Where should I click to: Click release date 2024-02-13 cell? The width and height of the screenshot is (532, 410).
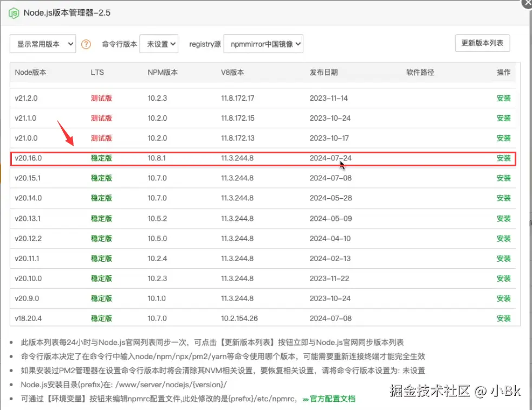330,258
